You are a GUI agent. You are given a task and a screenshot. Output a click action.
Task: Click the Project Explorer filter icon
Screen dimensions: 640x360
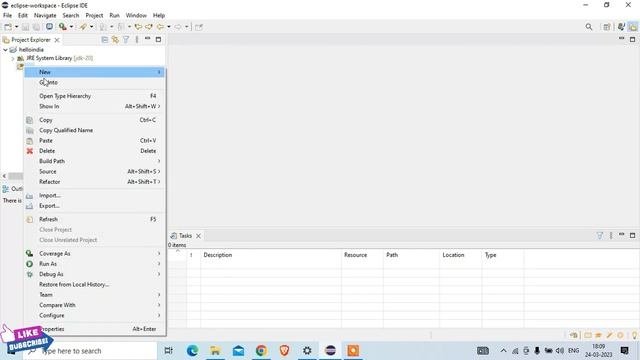[126, 40]
